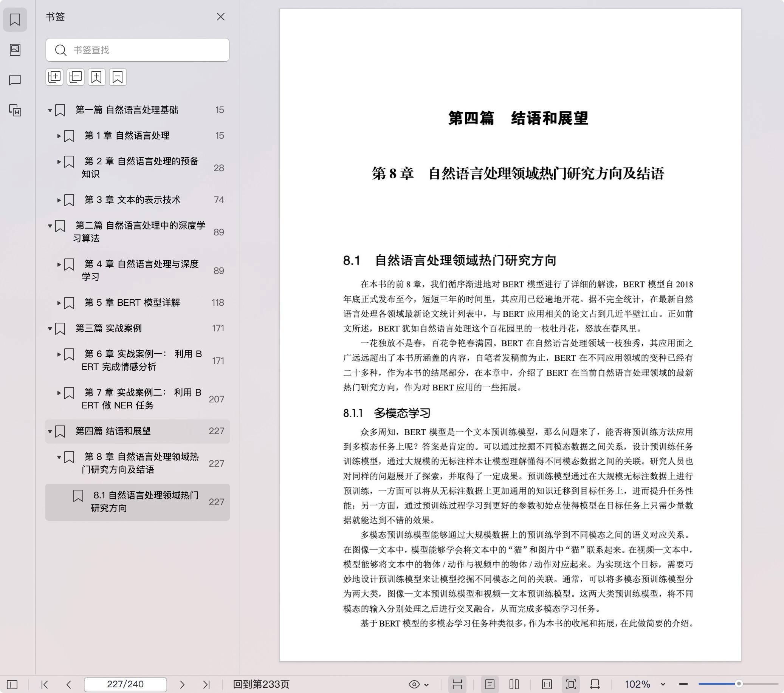784x693 pixels.
Task: Select bookmark 8.1 自然语言处理领域热门研究方向
Action: [137, 502]
